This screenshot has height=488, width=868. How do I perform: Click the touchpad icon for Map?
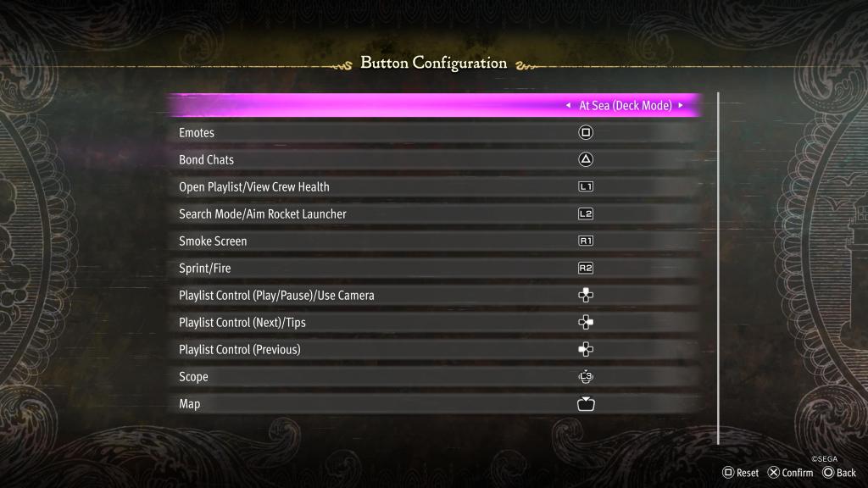pyautogui.click(x=585, y=404)
